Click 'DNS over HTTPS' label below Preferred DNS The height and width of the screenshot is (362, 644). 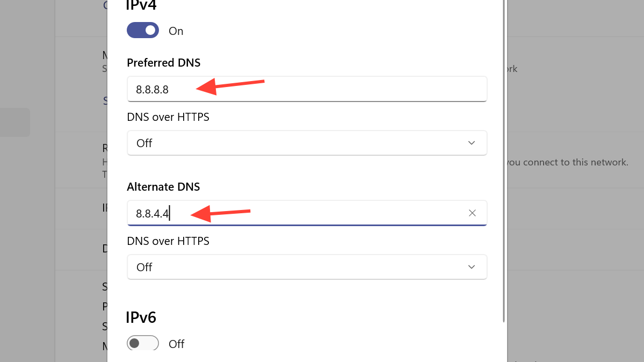[x=168, y=117]
